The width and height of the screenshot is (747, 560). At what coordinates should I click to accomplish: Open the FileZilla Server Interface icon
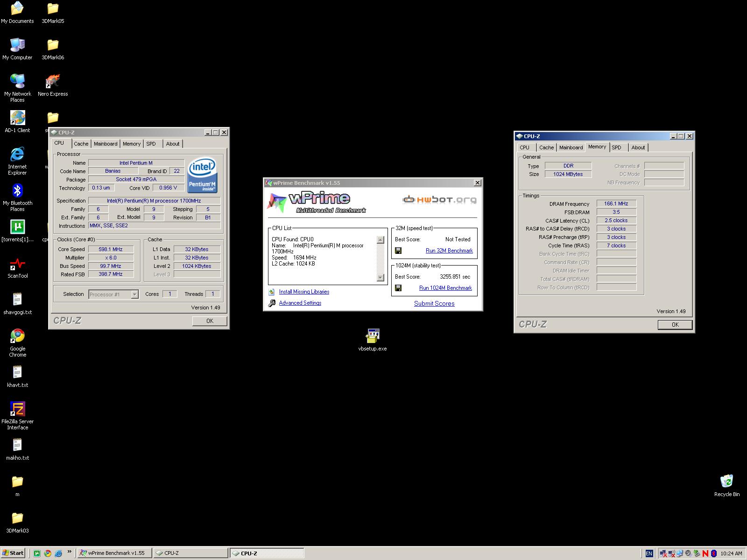17,416
